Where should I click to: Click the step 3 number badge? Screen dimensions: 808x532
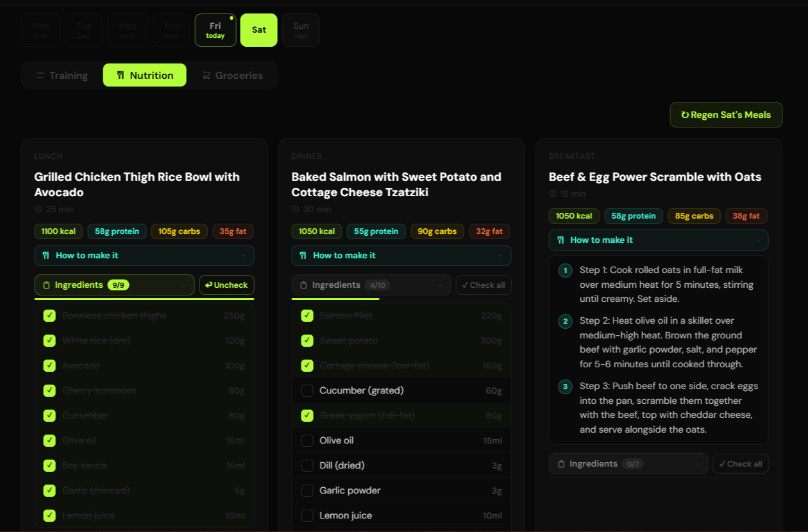click(x=565, y=387)
